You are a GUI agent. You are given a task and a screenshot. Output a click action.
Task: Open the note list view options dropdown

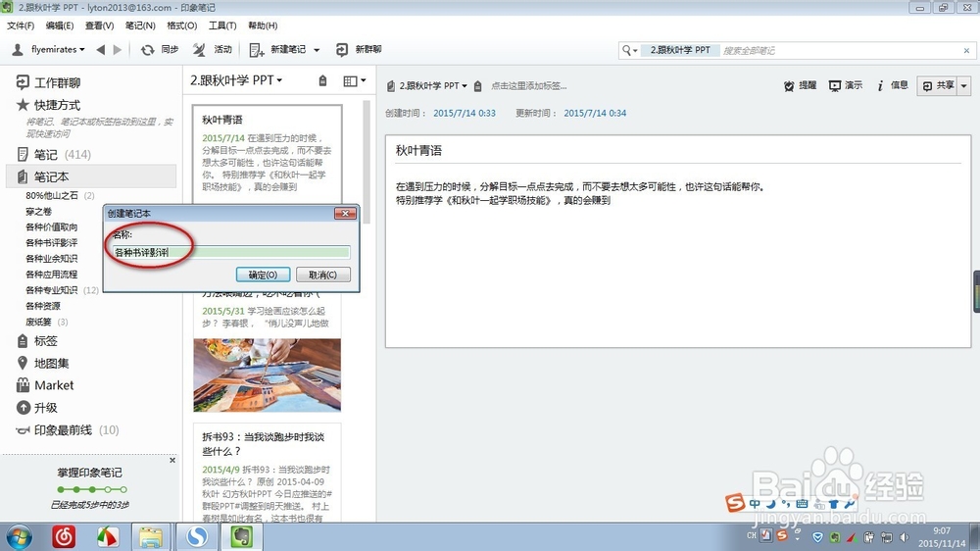[x=355, y=80]
